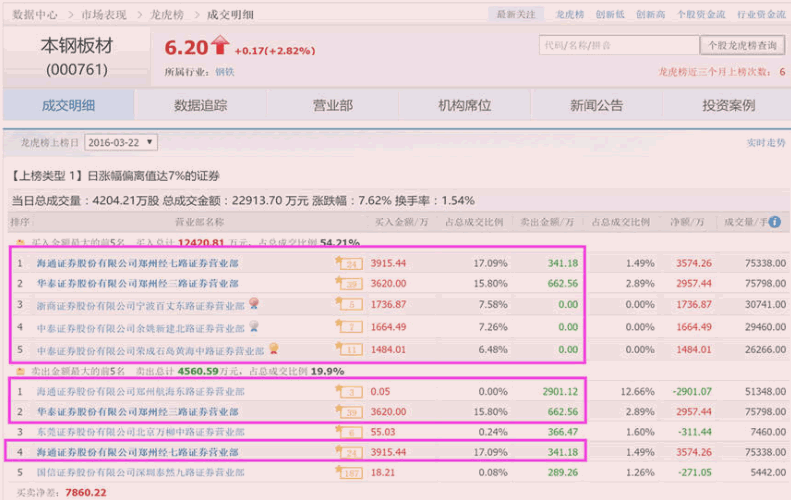Click the info icon beside 成交量/手 header
791x500 pixels.
pos(775,222)
